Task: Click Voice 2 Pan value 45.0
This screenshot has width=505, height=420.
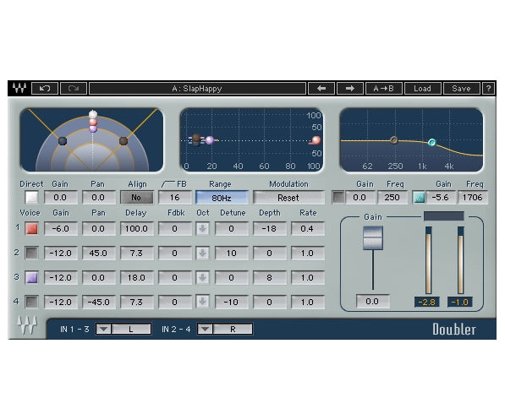Action: pyautogui.click(x=99, y=254)
